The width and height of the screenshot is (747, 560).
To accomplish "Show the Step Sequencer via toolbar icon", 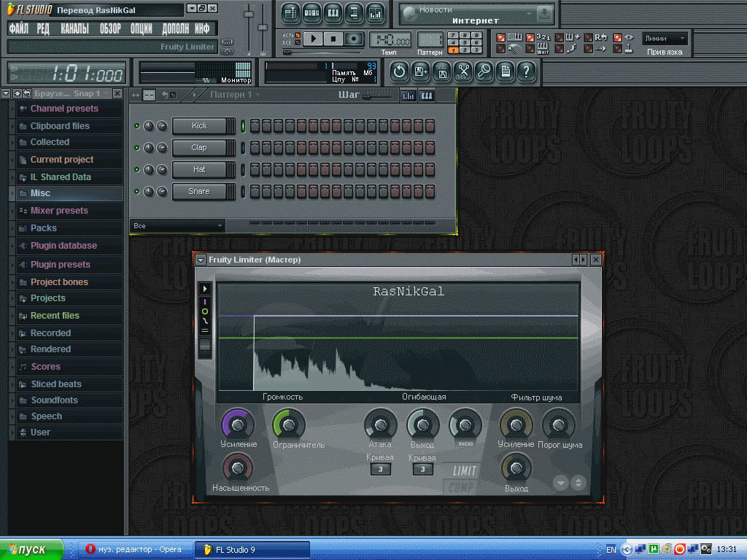I will point(311,13).
